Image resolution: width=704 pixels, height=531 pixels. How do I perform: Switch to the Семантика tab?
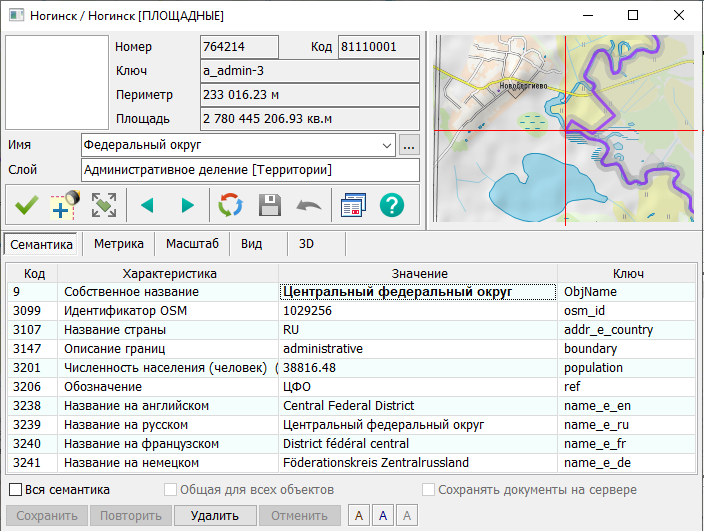click(41, 244)
